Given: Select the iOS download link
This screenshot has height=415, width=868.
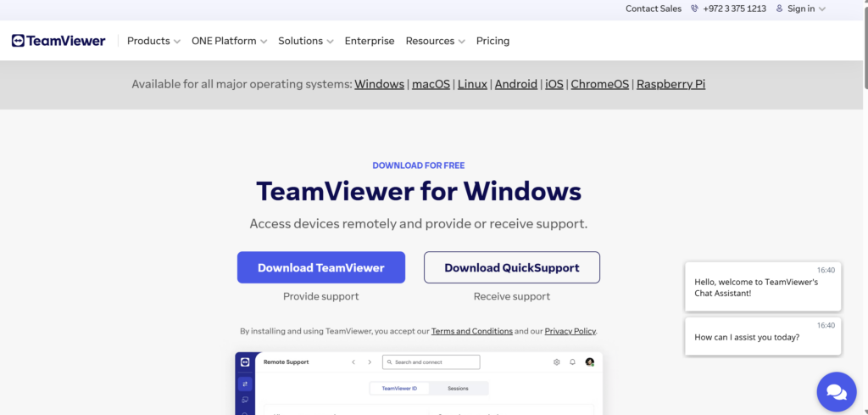Looking at the screenshot, I should pos(554,84).
